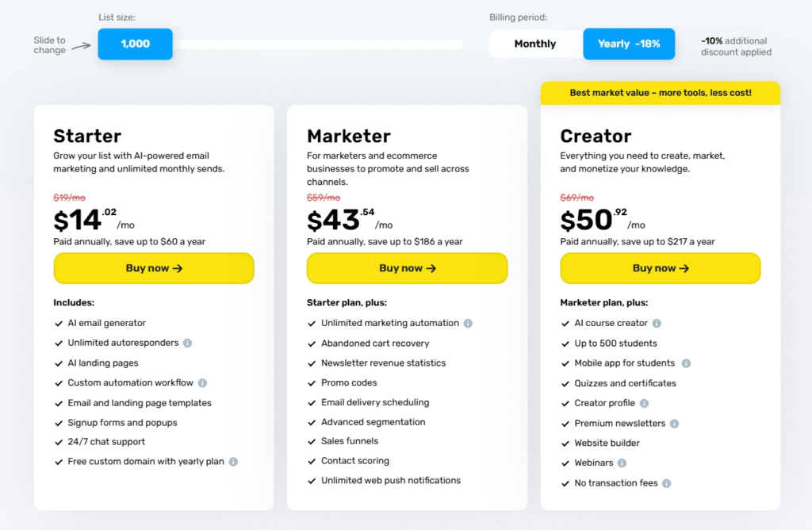Show info for No transaction fees
The image size is (812, 530).
(x=666, y=483)
